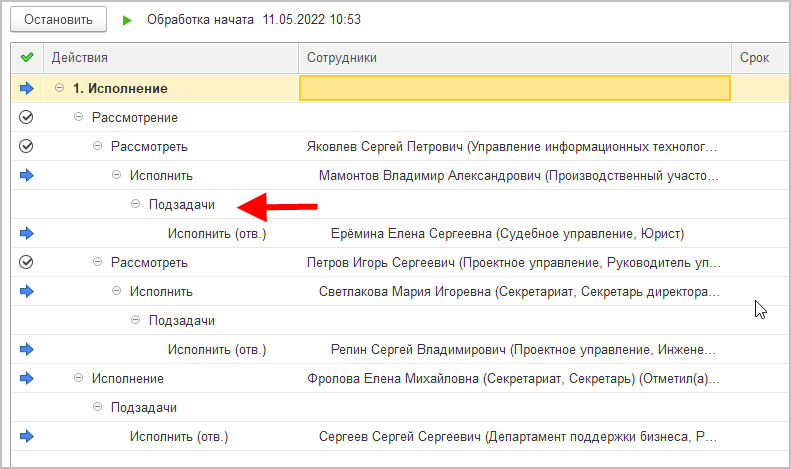The image size is (791, 469).
Task: Click blue arrow icon beside 1. Исполнение
Action: pyautogui.click(x=27, y=88)
